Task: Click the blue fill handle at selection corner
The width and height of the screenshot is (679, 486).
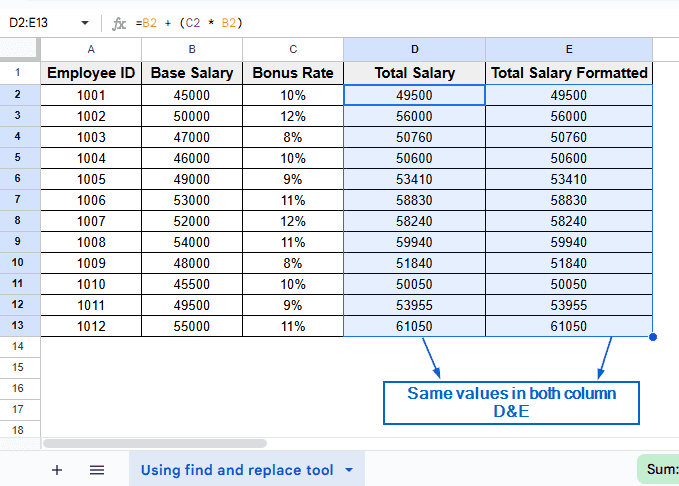Action: [x=653, y=337]
